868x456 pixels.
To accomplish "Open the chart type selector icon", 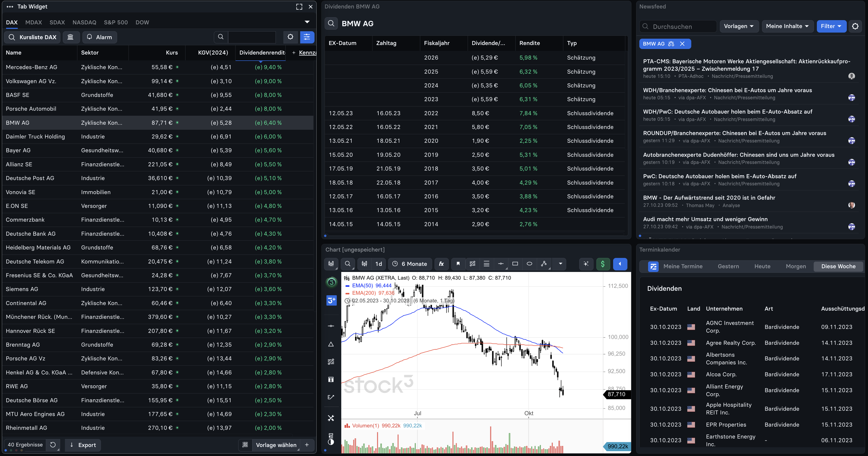I will click(331, 264).
